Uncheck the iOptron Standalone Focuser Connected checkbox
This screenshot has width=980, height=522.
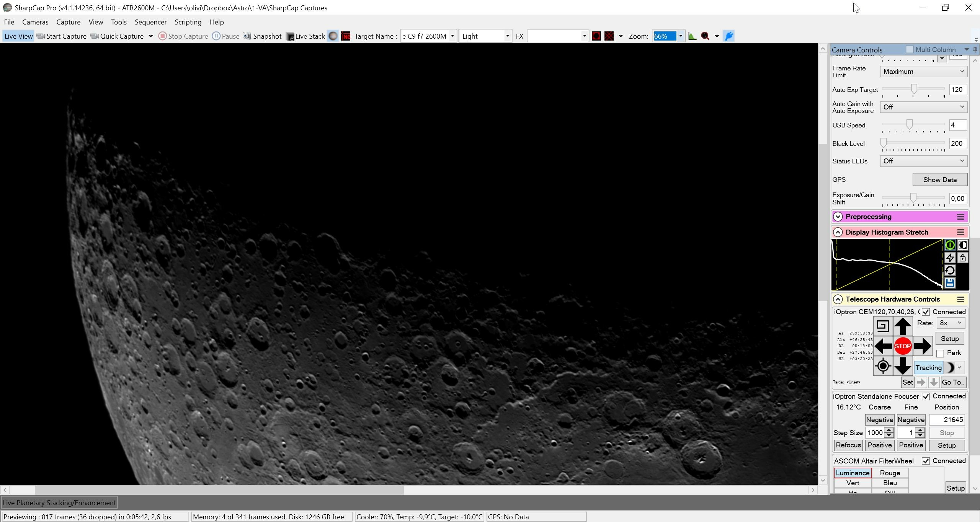point(926,396)
